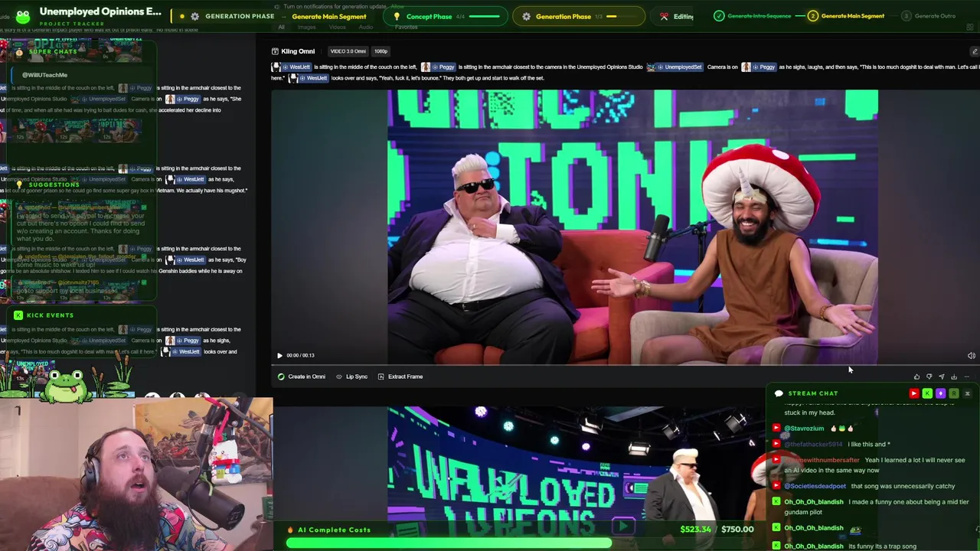
Task: Open the Images filter tab
Action: point(306,28)
